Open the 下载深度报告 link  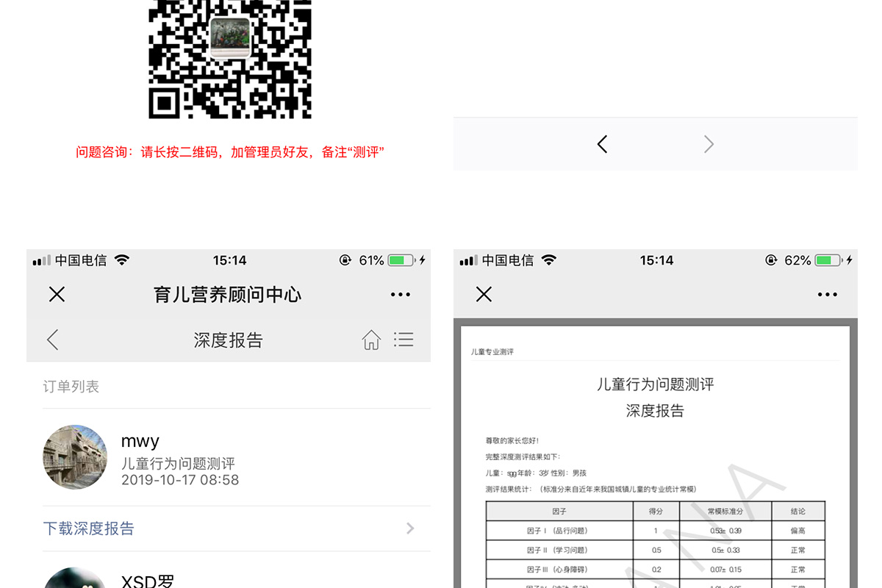(89, 528)
